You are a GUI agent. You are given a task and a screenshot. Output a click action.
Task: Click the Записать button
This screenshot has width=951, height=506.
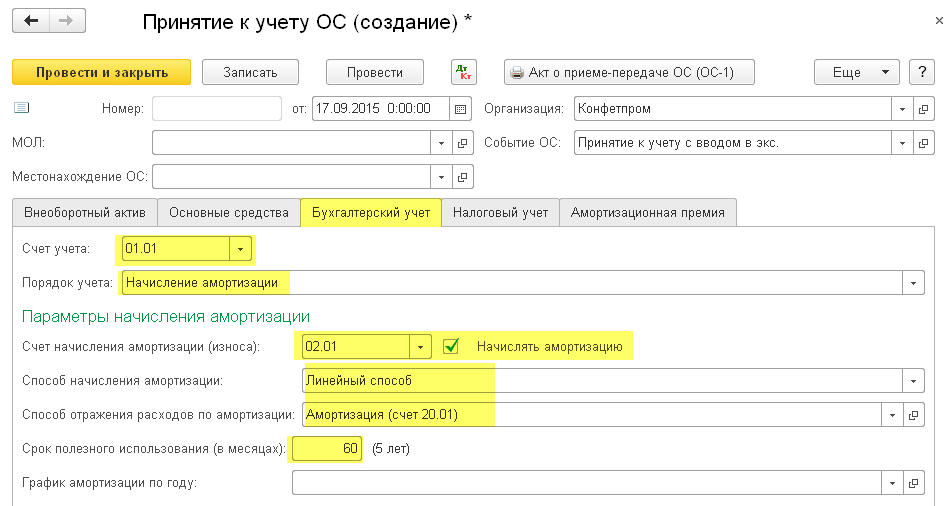252,72
